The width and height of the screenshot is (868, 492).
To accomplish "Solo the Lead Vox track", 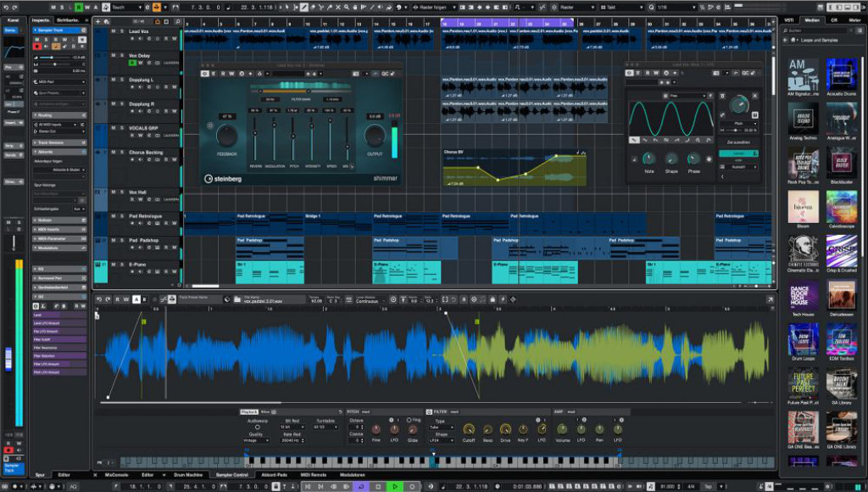I will tap(122, 31).
